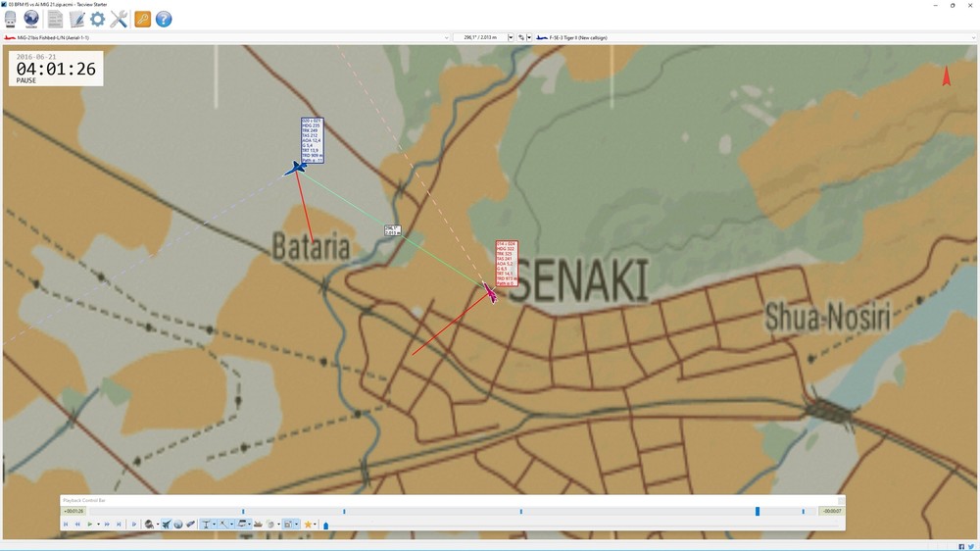Toggle the missile weapons filter icon
This screenshot has height=551, width=980.
(191, 525)
